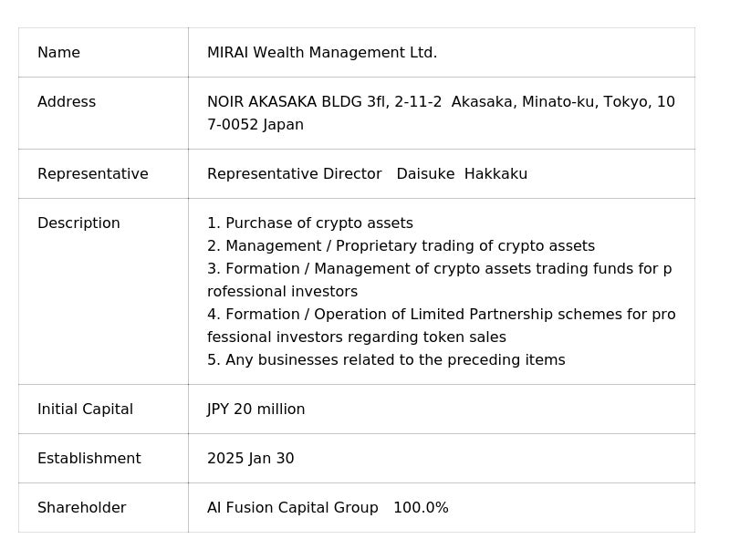Click the Representative row label
This screenshot has height=560, width=730.
[92, 174]
